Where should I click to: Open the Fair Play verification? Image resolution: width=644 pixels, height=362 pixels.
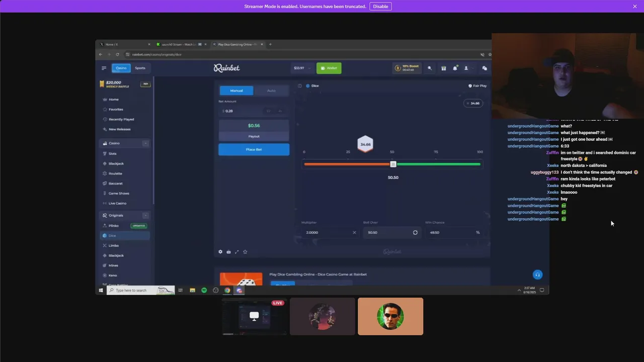click(477, 86)
